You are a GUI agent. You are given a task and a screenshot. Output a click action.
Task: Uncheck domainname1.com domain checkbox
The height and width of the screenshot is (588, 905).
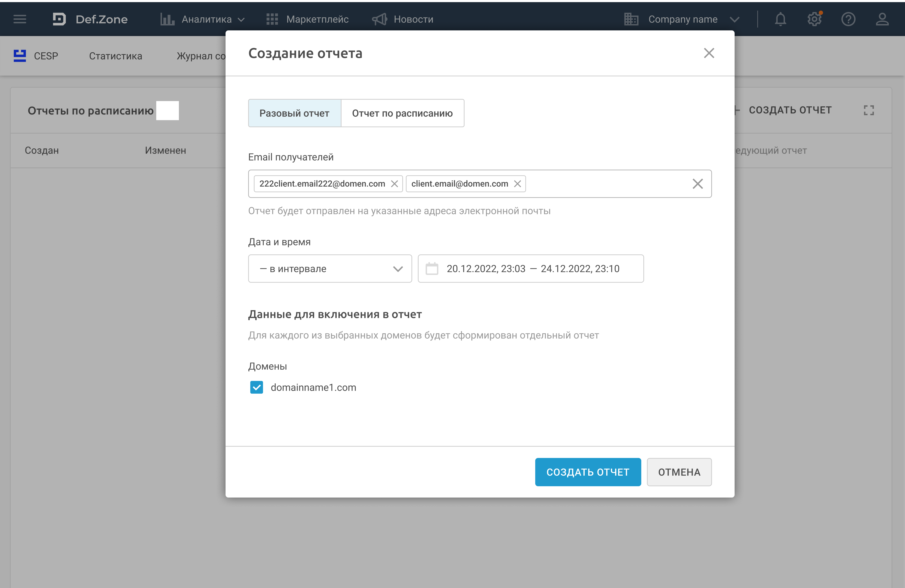pos(257,387)
